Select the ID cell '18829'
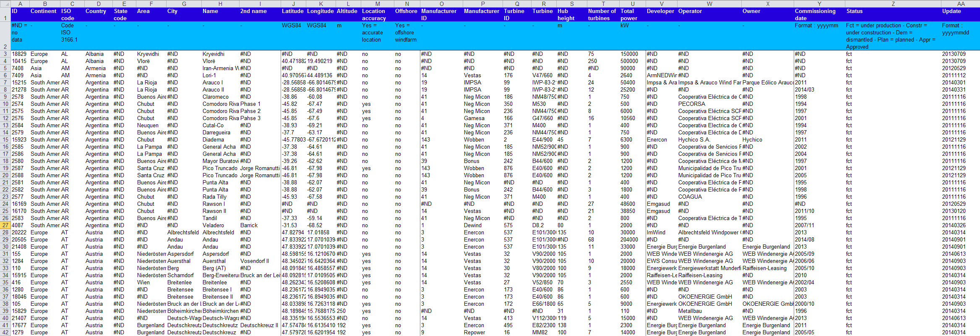980x336 pixels. (20, 54)
